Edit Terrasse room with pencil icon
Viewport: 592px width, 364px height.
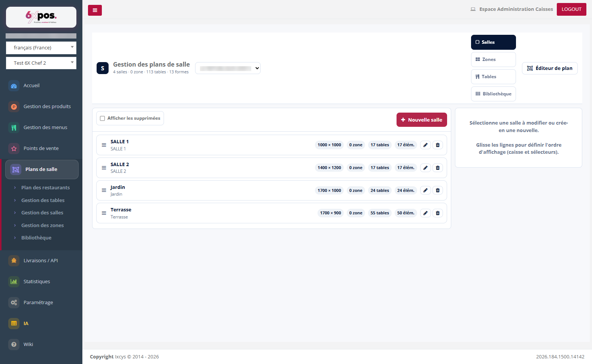coord(425,213)
